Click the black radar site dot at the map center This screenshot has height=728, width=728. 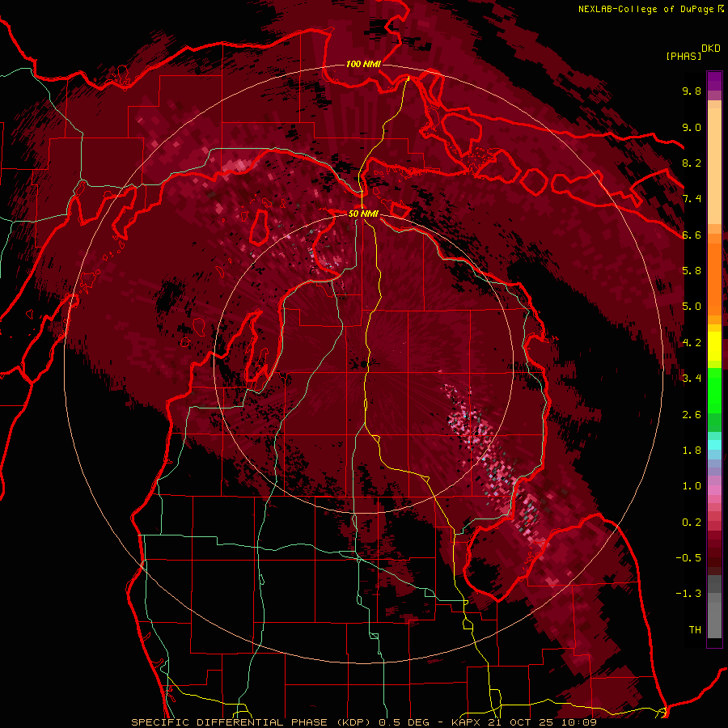pyautogui.click(x=363, y=365)
